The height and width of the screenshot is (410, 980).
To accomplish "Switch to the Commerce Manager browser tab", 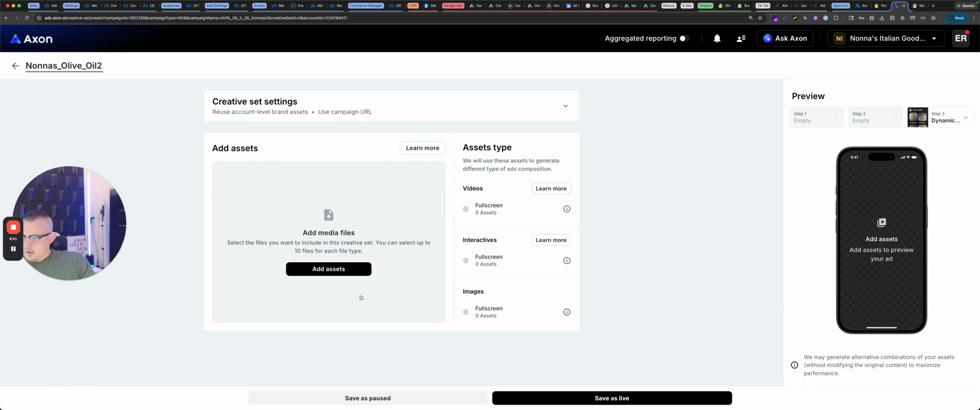I will (365, 6).
